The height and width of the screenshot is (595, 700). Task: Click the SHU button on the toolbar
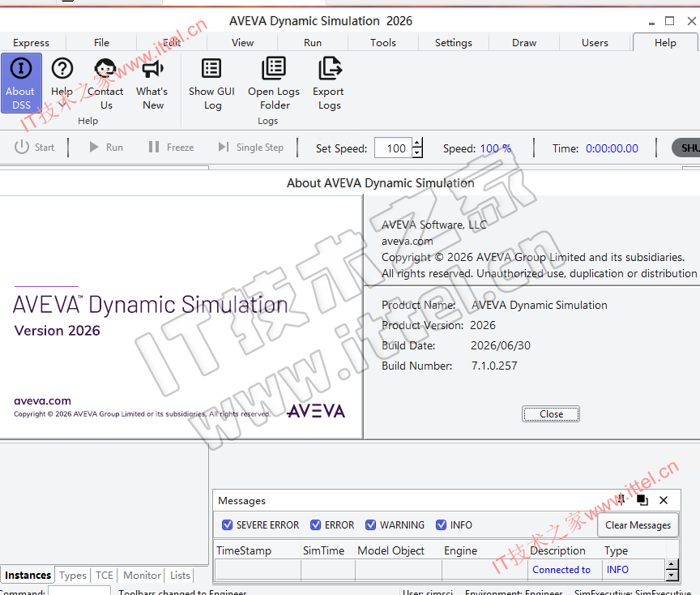(686, 148)
